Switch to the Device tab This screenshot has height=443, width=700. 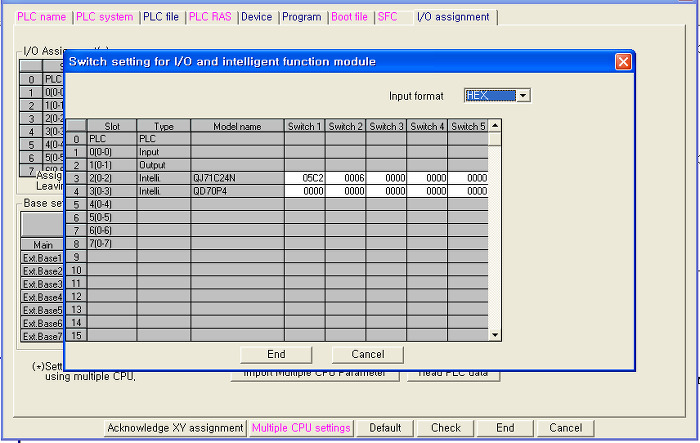click(257, 17)
